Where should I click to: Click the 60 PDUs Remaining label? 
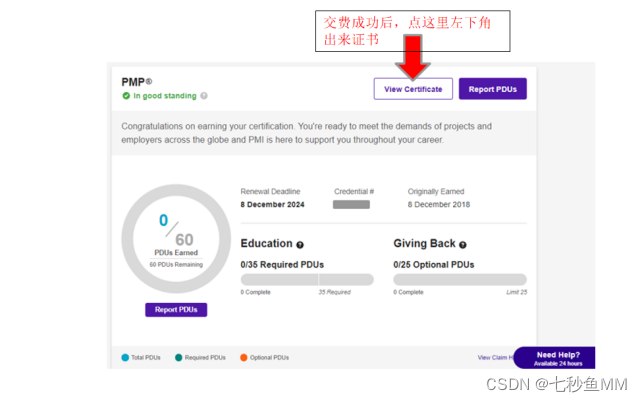coord(176,264)
